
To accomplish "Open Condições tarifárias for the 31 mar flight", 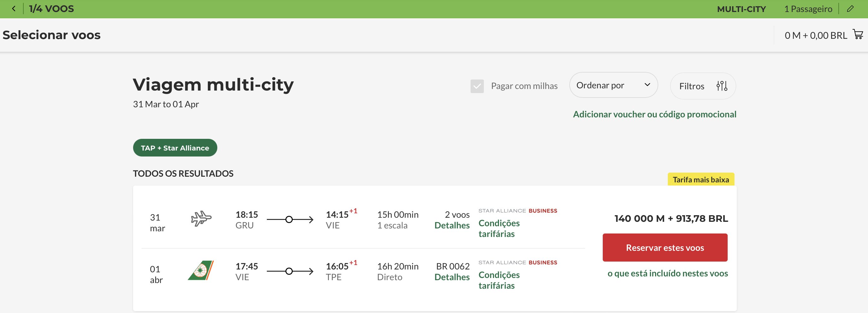I will click(499, 228).
